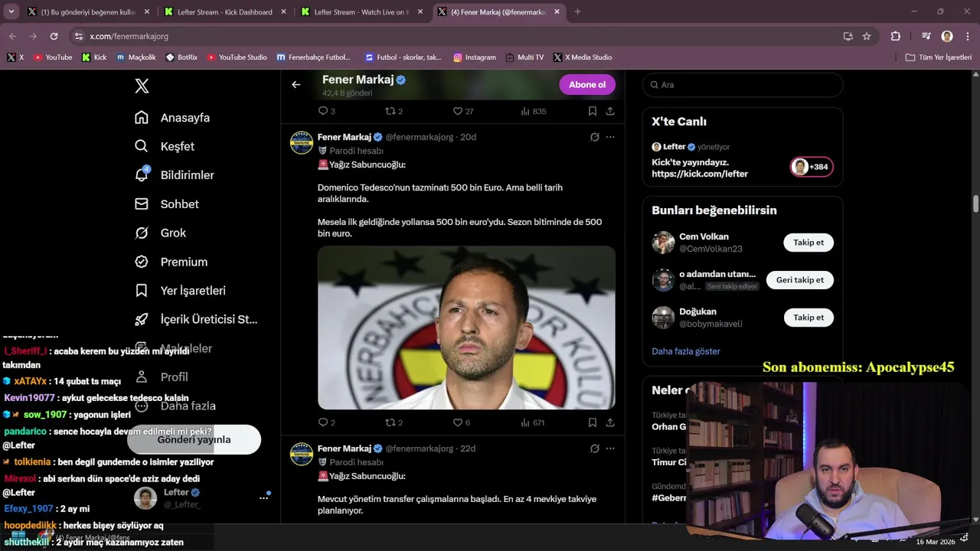
Task: Click the Ara search field
Action: point(743,85)
